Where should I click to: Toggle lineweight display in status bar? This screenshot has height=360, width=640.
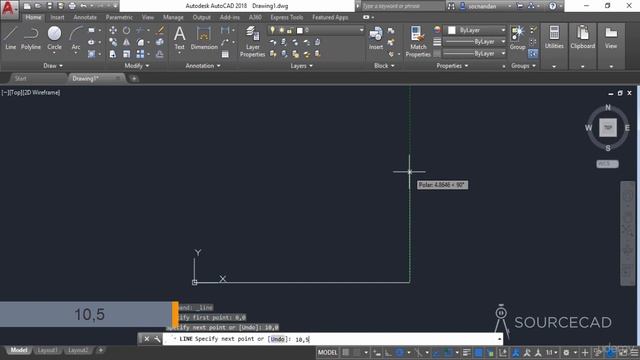tap(467, 352)
